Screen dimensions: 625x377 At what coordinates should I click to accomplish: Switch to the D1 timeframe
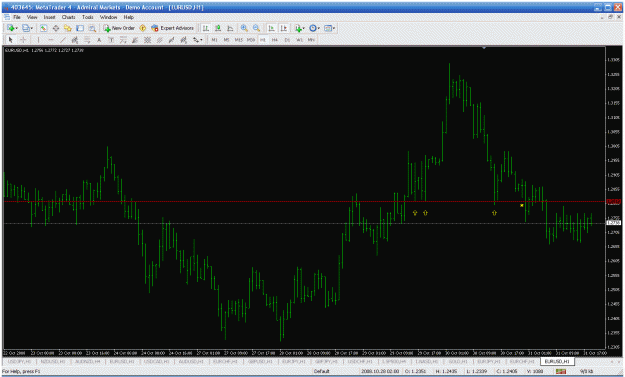pyautogui.click(x=287, y=40)
